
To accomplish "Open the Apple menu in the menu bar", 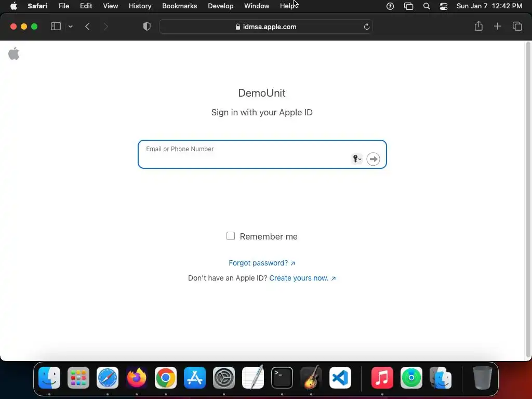I will (x=14, y=6).
